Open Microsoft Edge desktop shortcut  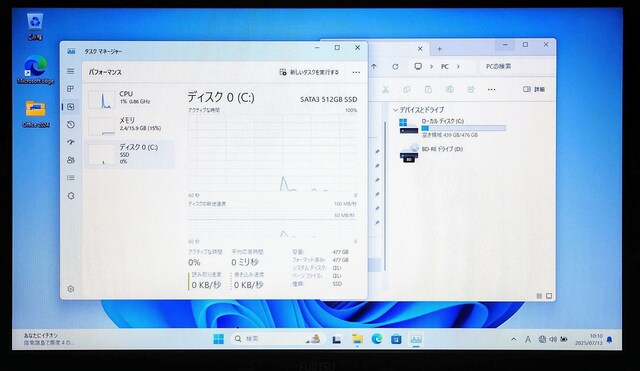[36, 70]
